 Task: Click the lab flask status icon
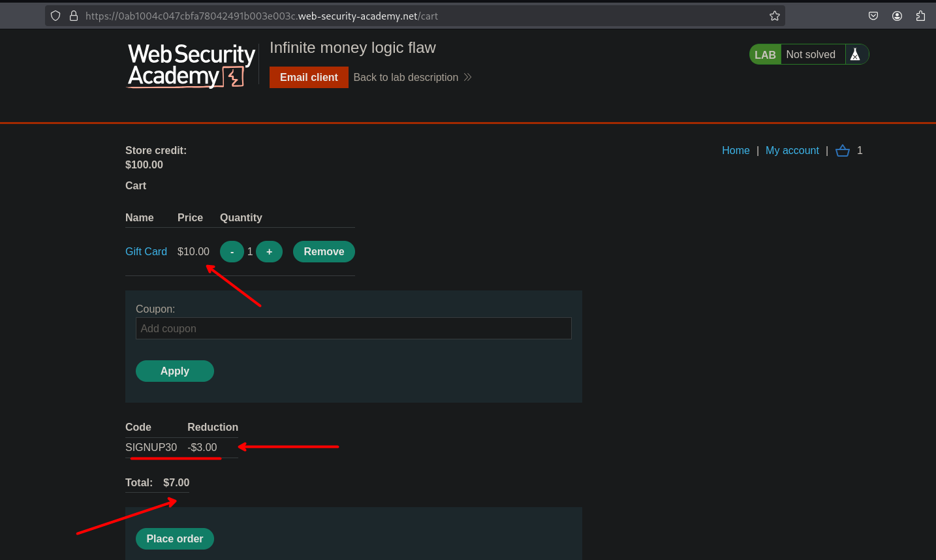pyautogui.click(x=855, y=55)
